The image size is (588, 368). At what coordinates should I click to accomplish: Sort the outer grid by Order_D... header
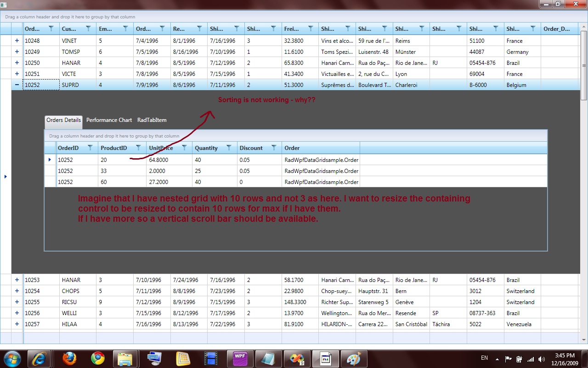coord(559,29)
